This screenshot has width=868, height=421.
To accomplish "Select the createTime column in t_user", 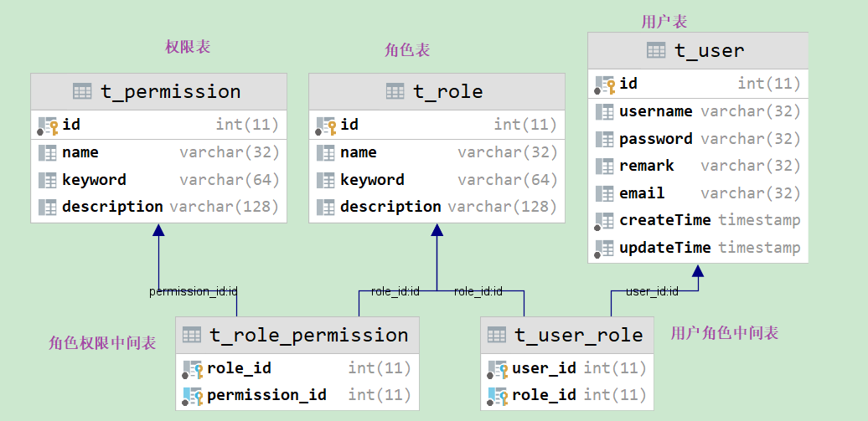I will (664, 220).
